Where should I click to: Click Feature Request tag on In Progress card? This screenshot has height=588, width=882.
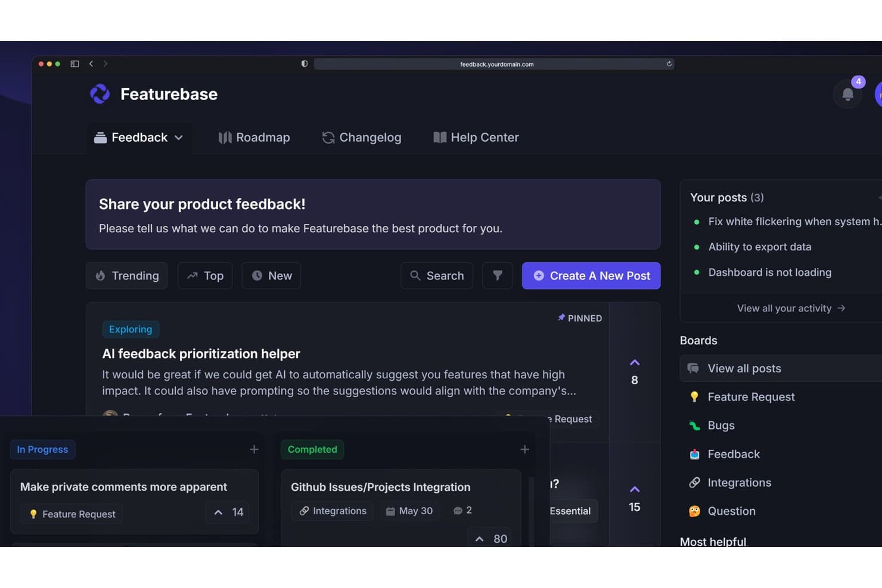point(72,514)
